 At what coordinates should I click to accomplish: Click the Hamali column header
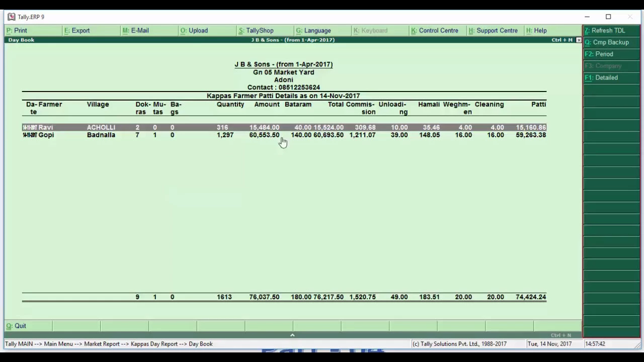click(429, 105)
